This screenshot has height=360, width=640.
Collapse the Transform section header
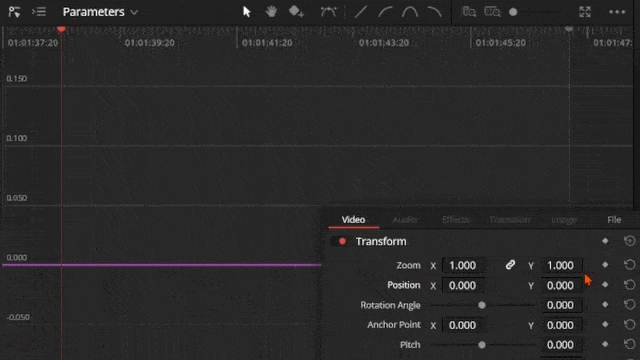click(x=381, y=241)
